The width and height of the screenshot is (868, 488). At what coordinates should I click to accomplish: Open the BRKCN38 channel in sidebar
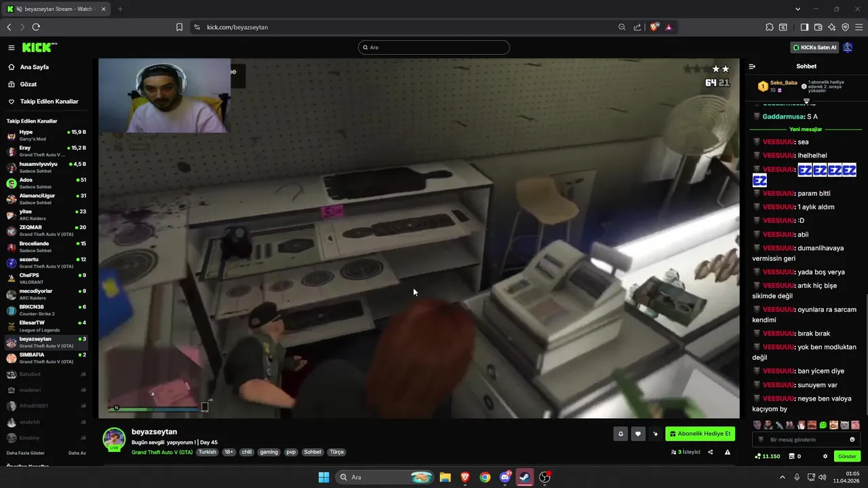click(x=46, y=310)
